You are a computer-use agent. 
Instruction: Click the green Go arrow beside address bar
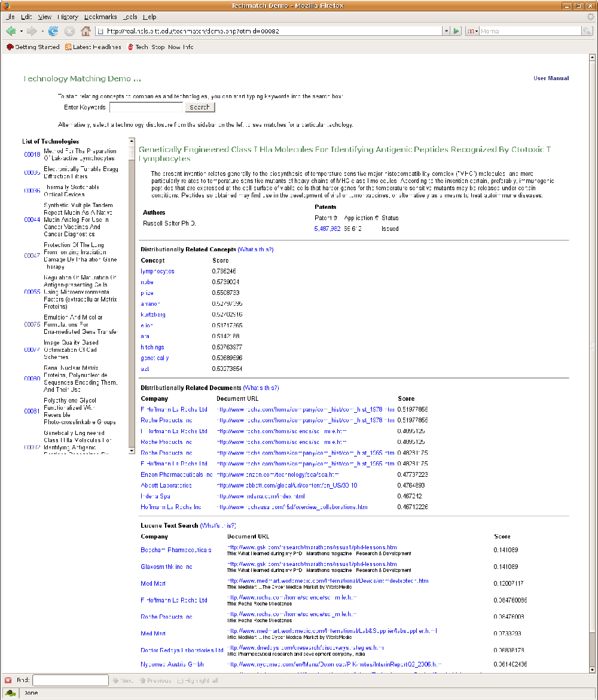pos(456,31)
